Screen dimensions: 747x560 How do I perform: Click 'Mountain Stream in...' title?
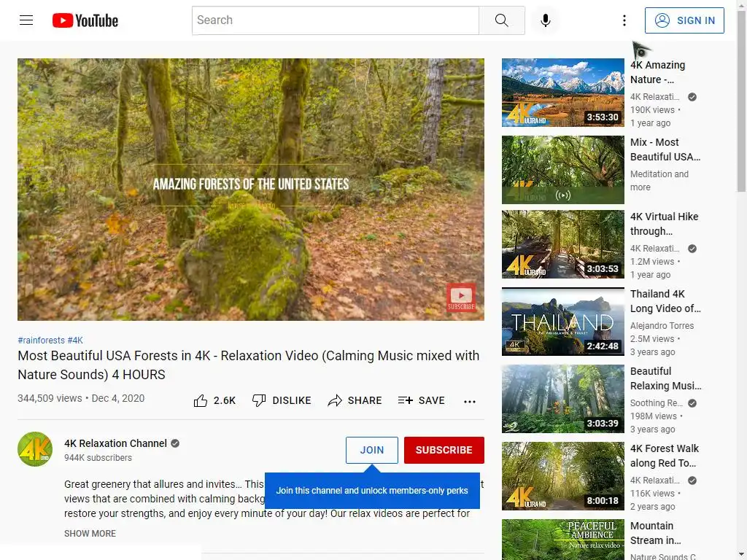tap(656, 533)
